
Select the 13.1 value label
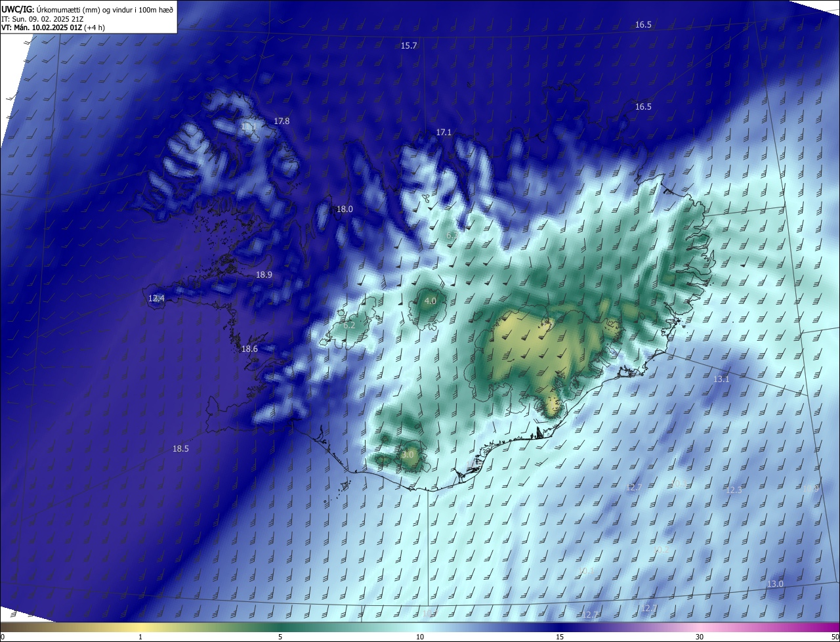(x=721, y=379)
